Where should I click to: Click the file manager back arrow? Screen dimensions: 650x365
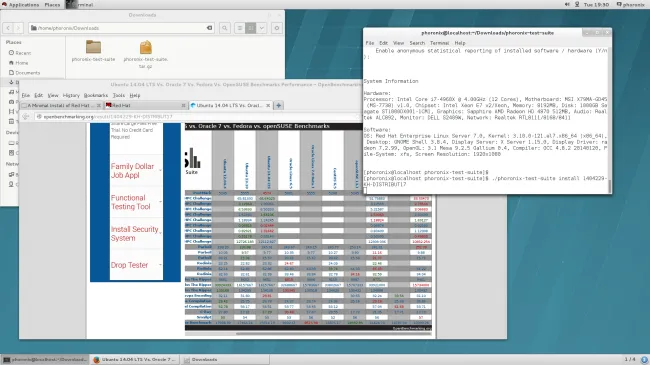pos(8,28)
